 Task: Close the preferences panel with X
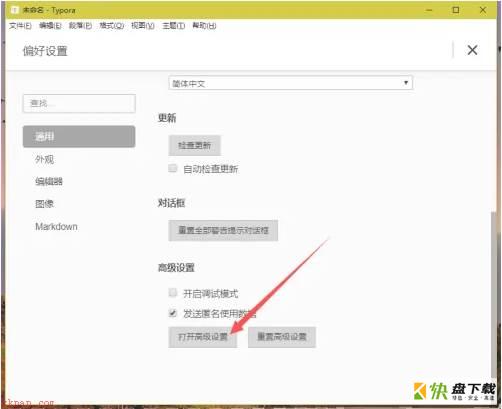click(472, 50)
